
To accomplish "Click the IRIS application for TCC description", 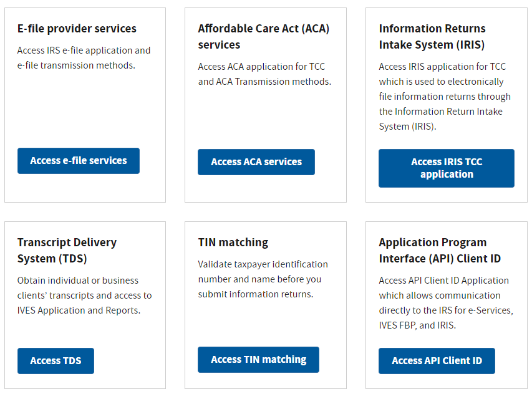I will tap(445, 96).
